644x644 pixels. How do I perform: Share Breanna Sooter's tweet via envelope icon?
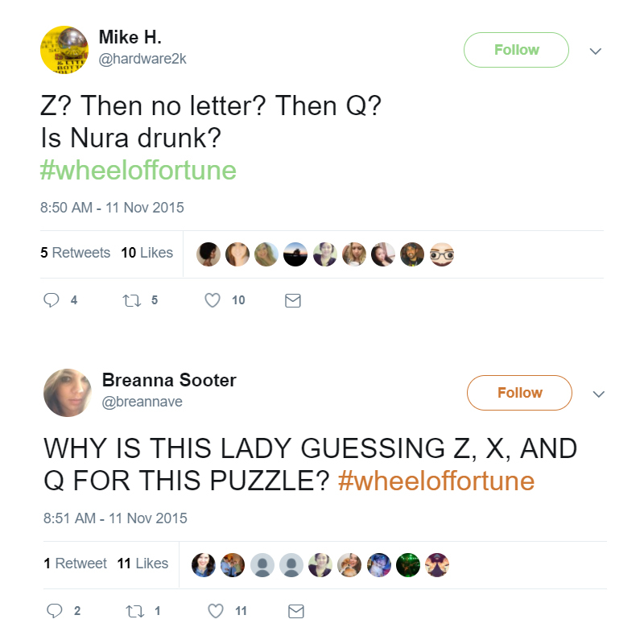tap(296, 611)
